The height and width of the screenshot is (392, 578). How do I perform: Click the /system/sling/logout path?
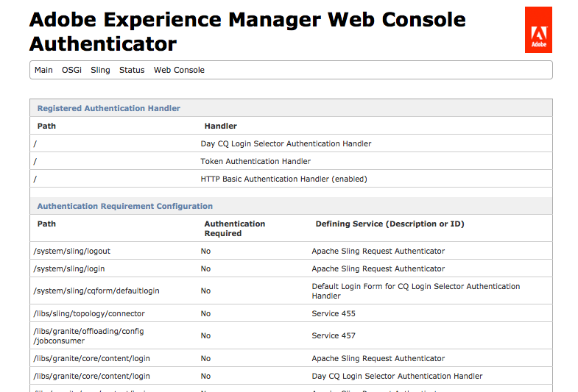click(x=72, y=251)
